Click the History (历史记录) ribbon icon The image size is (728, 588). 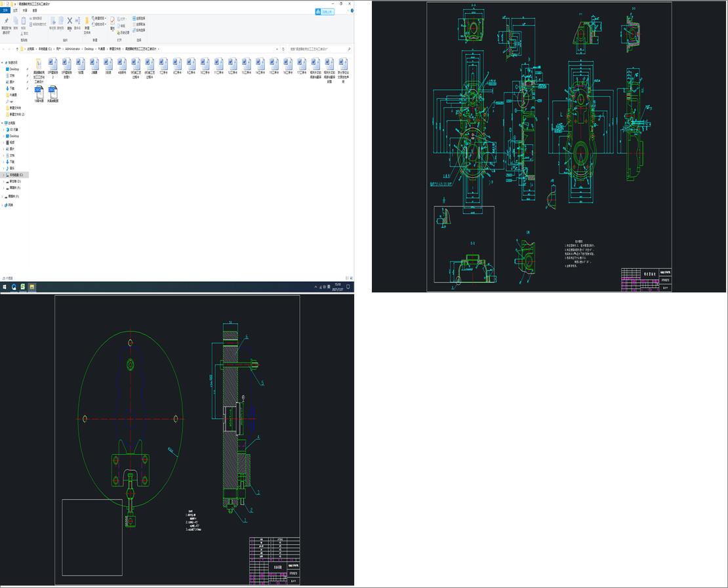pyautogui.click(x=123, y=33)
